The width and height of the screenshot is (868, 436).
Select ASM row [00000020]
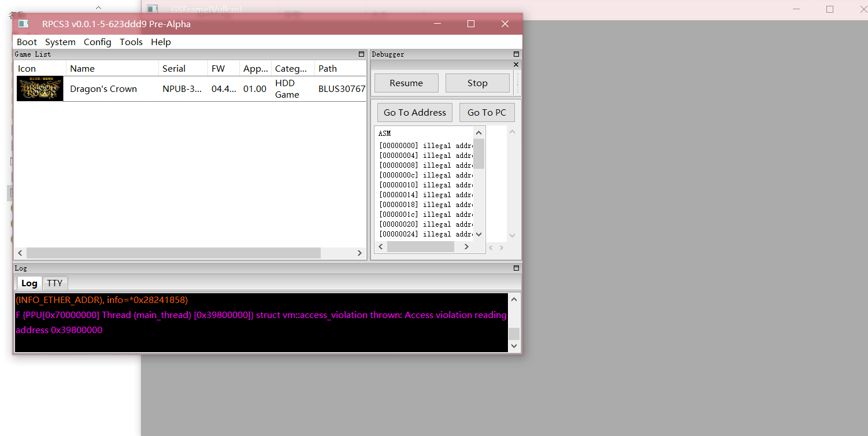[425, 224]
